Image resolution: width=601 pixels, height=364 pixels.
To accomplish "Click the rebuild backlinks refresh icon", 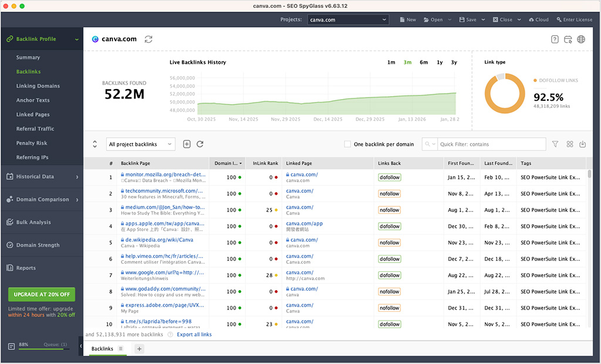I will click(200, 144).
